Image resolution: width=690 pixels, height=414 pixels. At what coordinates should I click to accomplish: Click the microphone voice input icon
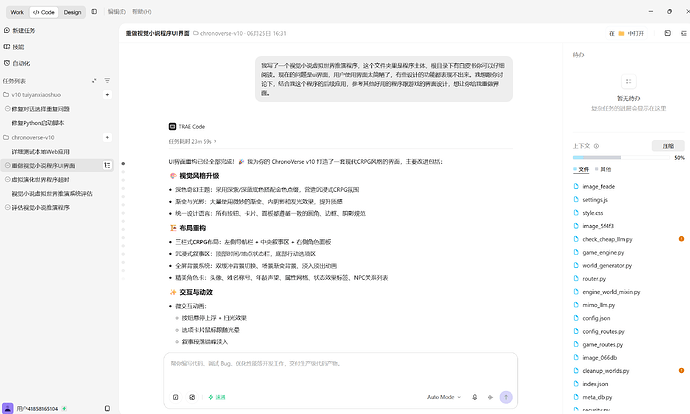[474, 397]
